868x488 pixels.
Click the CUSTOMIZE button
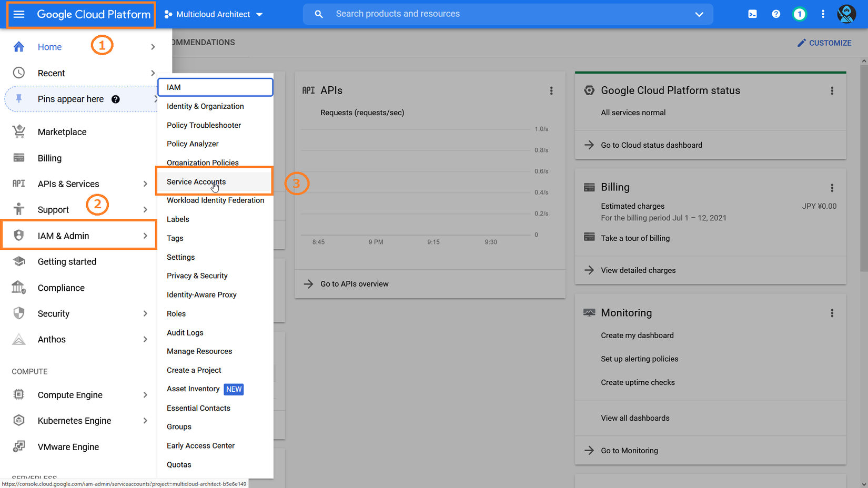(x=824, y=43)
